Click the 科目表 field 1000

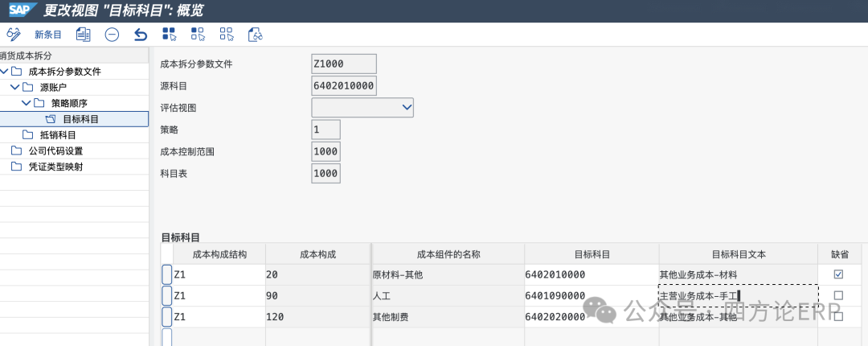tap(326, 173)
